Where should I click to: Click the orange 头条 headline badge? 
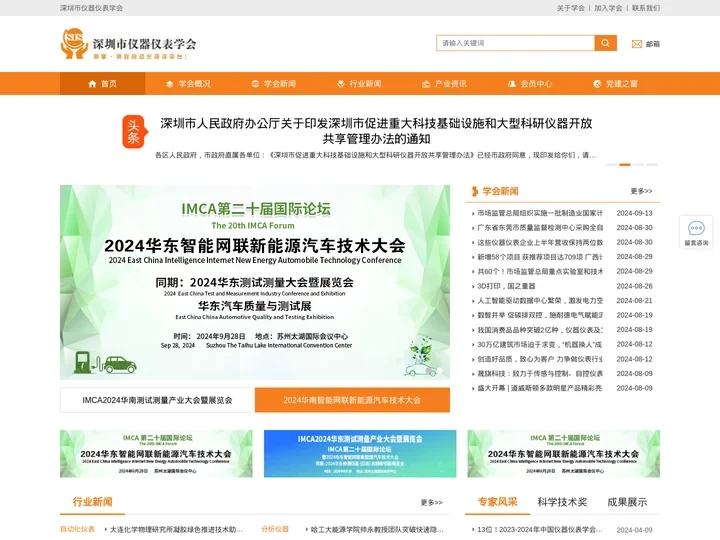click(135, 132)
